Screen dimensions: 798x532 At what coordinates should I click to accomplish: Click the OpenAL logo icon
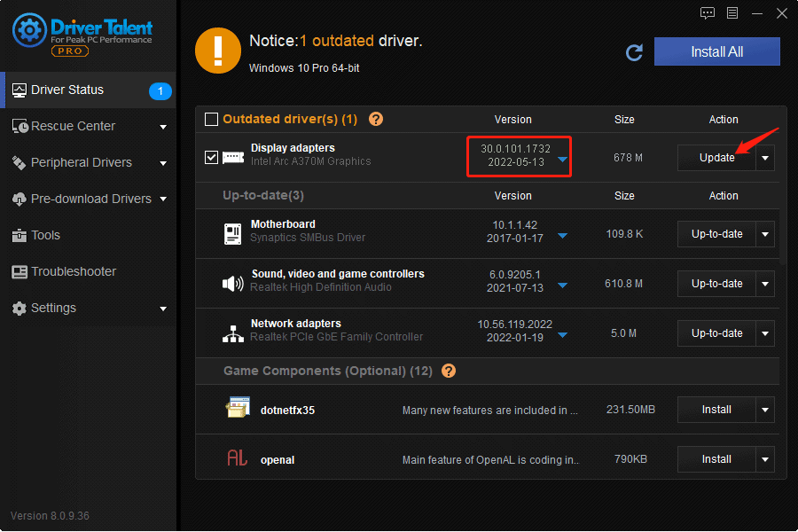[x=237, y=458]
